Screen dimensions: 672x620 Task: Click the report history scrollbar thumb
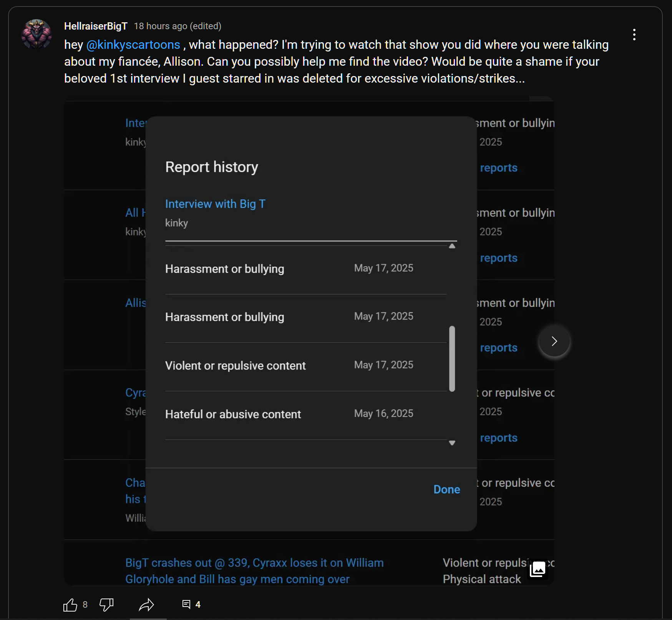click(x=452, y=359)
